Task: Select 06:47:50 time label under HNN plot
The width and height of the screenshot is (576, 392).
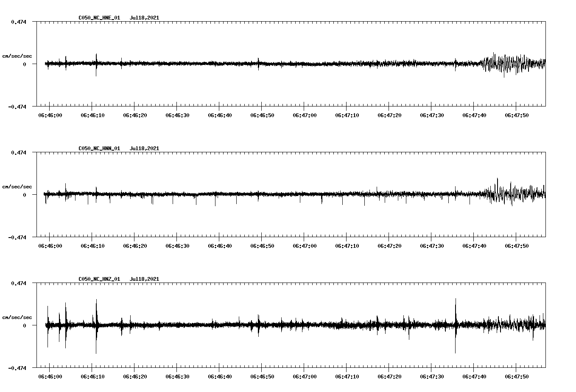Action: [517, 246]
